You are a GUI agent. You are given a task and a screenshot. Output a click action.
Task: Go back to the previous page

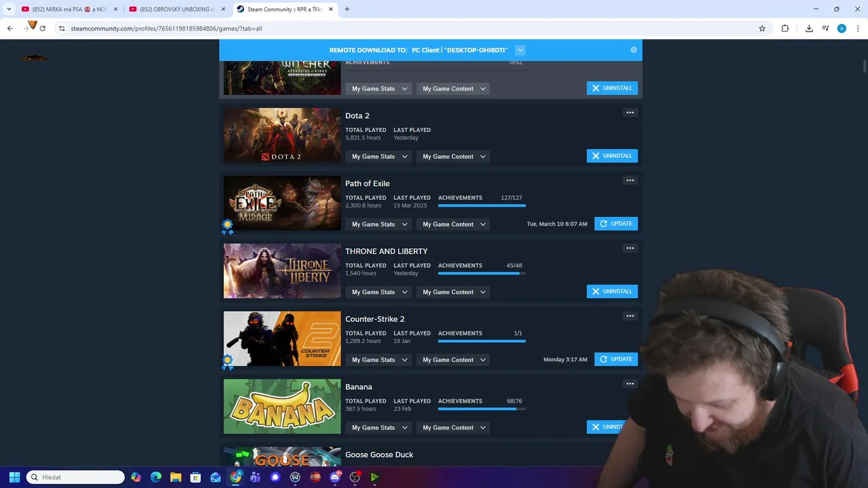click(x=9, y=28)
